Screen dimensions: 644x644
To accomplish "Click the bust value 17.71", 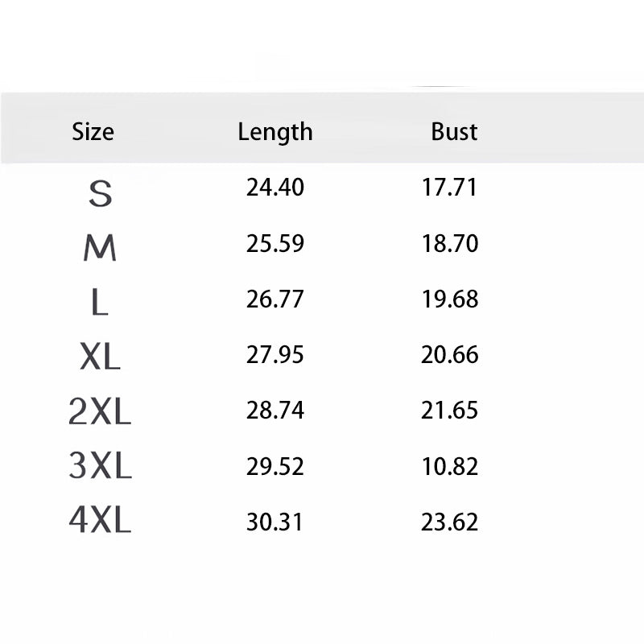I will 449,188.
